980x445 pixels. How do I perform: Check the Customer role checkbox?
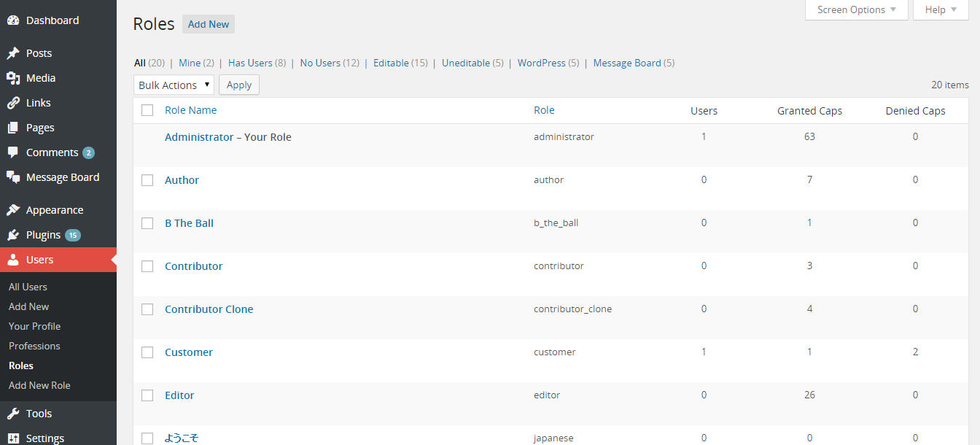[147, 352]
